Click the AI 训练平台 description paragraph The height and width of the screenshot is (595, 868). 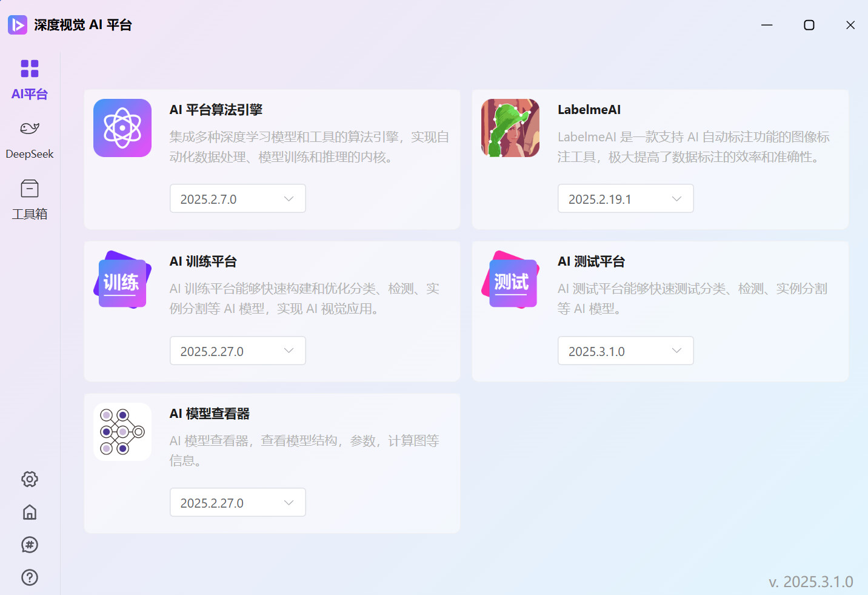pos(304,298)
